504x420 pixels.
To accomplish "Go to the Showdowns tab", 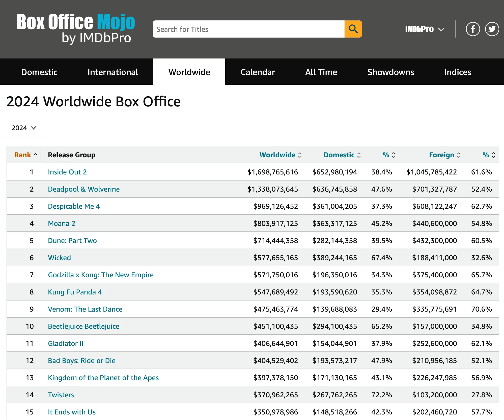I will click(x=390, y=72).
